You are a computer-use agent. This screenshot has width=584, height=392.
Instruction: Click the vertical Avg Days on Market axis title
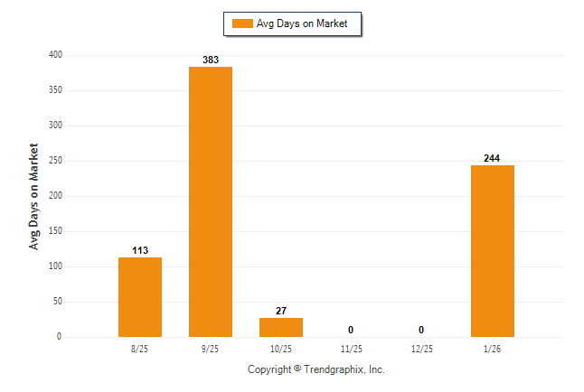(34, 196)
